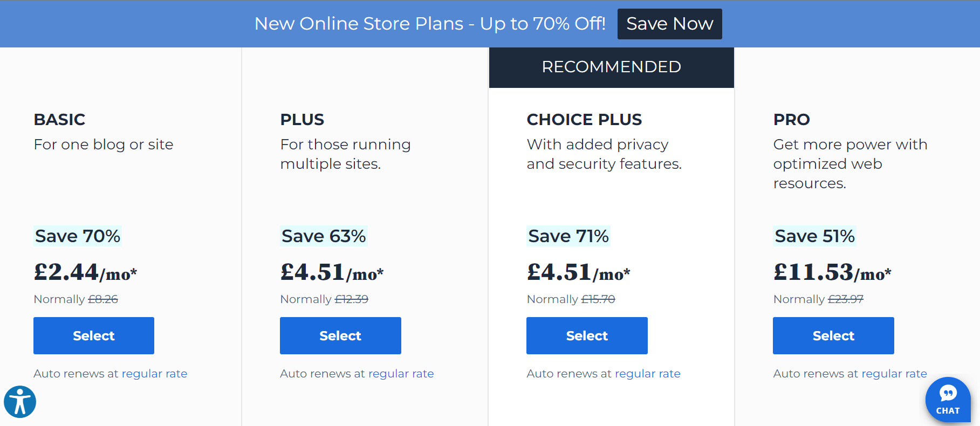The height and width of the screenshot is (426, 980).
Task: Open regular rate link under Basic
Action: coord(154,374)
